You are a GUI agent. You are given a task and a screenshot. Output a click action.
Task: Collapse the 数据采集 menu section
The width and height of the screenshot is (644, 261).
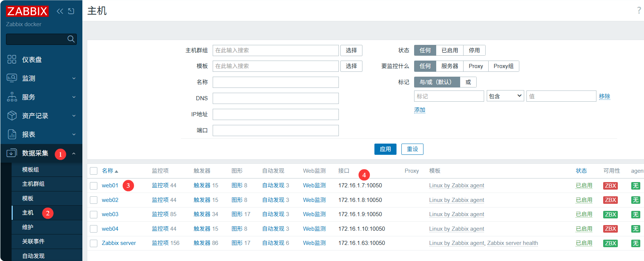tap(74, 153)
